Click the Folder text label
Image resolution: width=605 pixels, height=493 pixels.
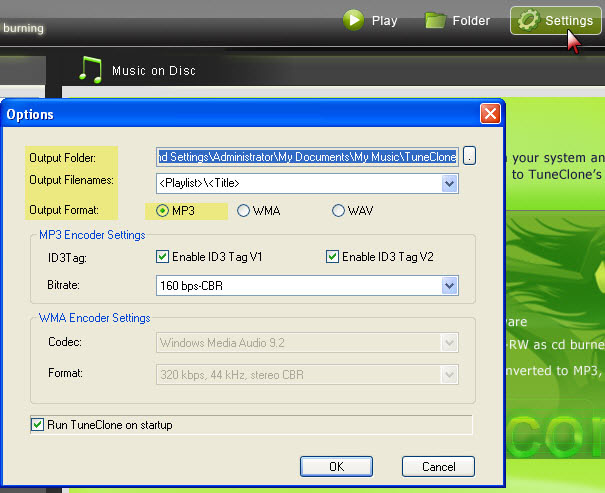point(471,20)
